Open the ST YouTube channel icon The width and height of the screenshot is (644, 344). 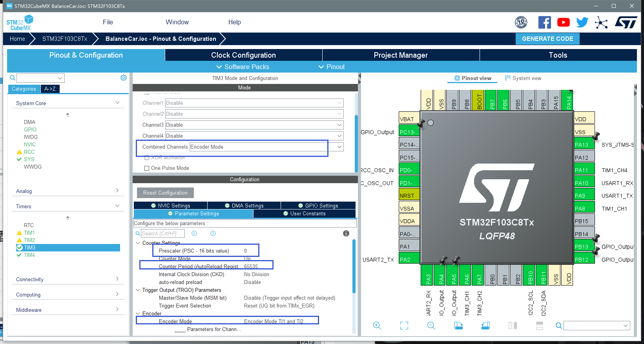tap(564, 22)
